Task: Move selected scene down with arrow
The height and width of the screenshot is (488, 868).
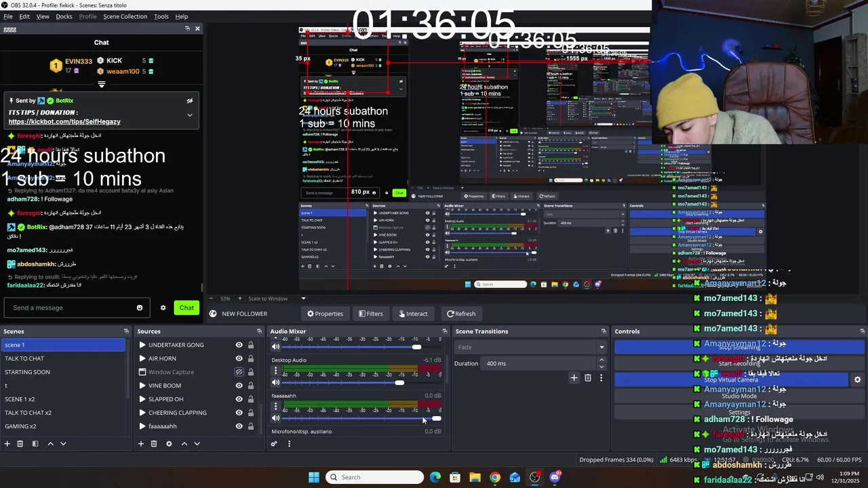Action: [x=63, y=444]
